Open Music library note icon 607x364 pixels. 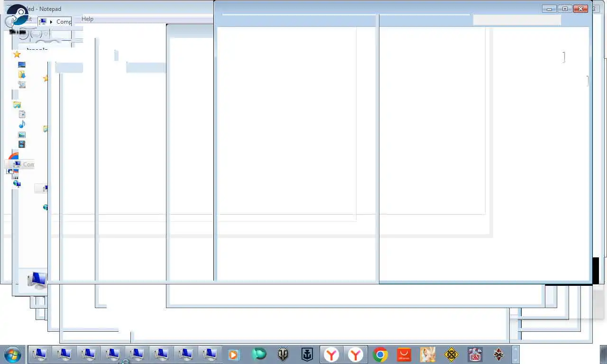22,124
